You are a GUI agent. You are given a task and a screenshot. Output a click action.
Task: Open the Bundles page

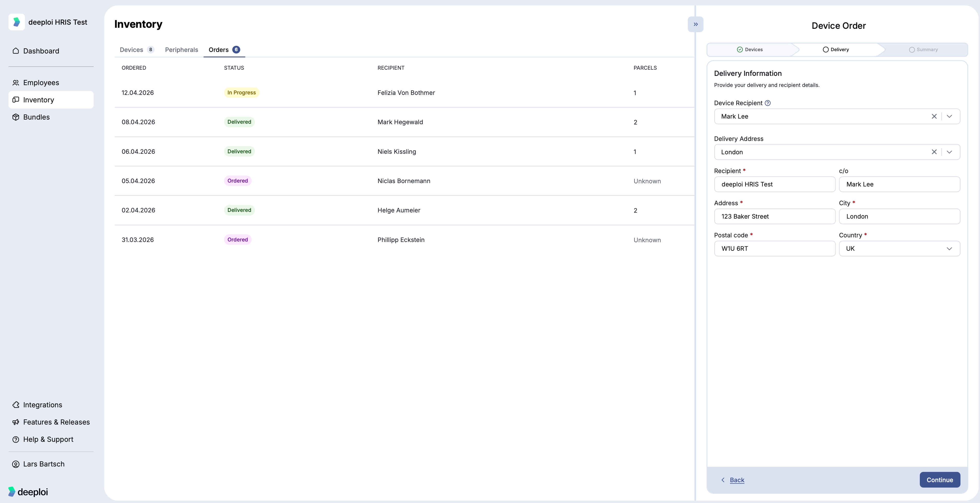point(51,117)
